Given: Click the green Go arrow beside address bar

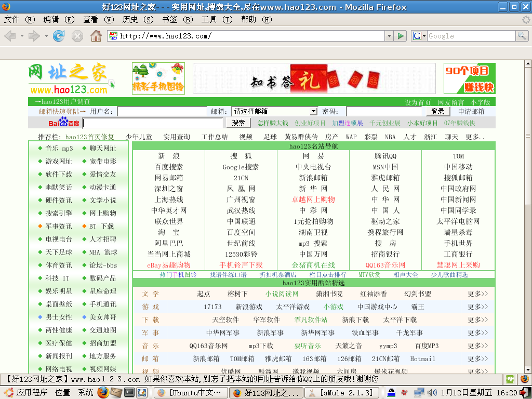Looking at the screenshot, I should pos(401,36).
